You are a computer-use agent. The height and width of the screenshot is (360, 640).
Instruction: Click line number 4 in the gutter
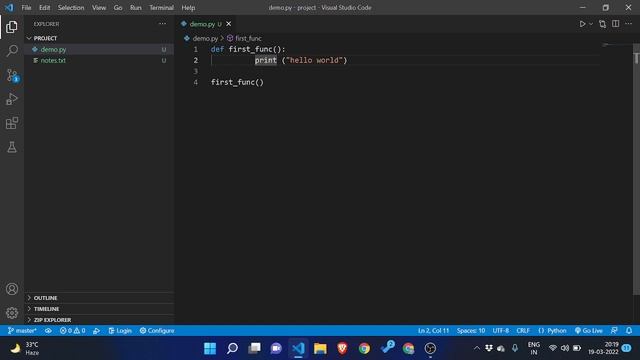coord(196,82)
